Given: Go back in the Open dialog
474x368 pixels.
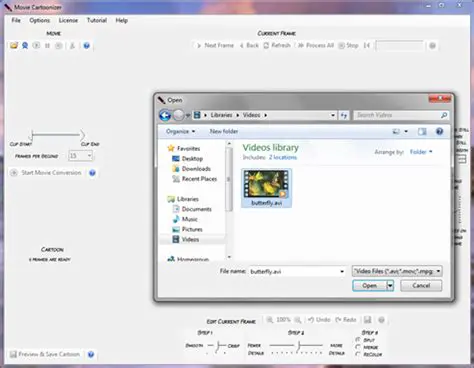Looking at the screenshot, I should (165, 115).
